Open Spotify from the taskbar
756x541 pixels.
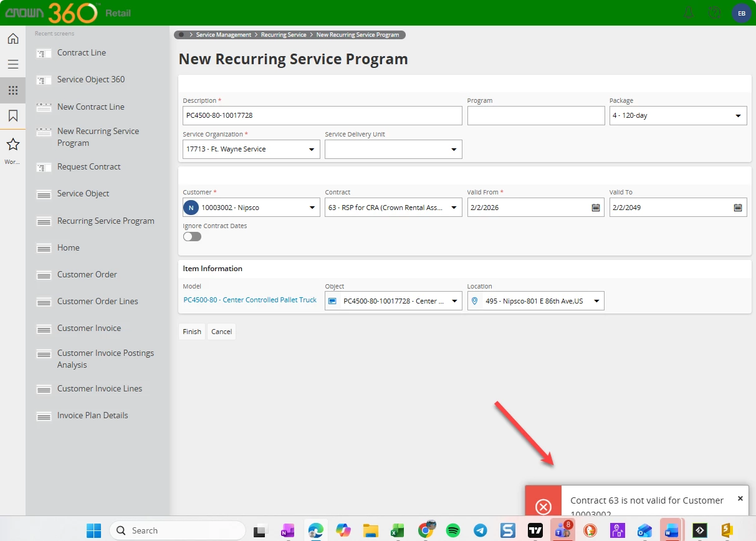pos(453,530)
